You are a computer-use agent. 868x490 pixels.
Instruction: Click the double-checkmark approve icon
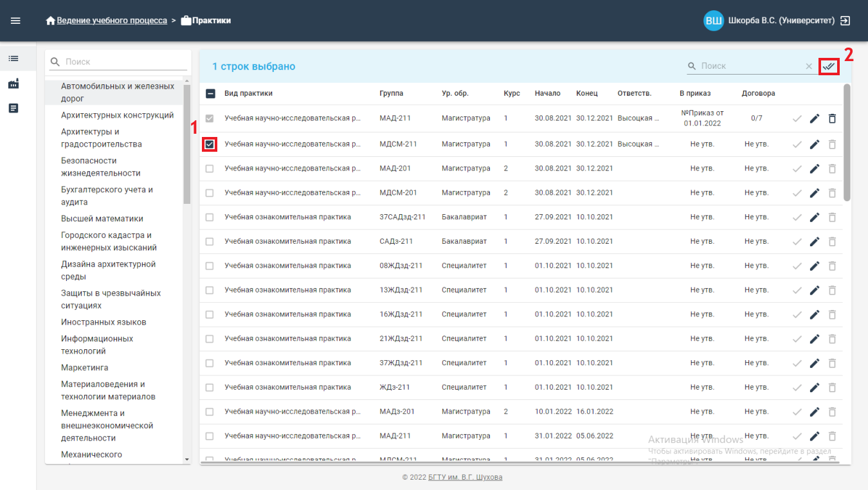click(829, 66)
